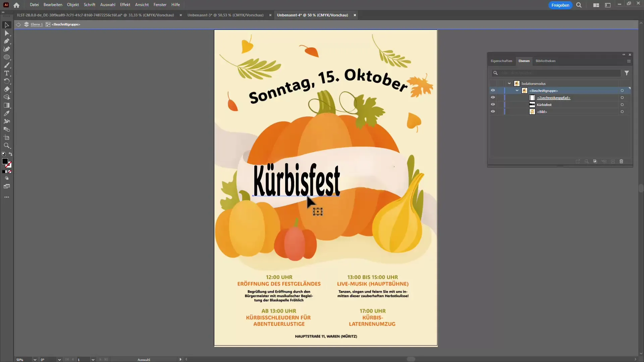The width and height of the screenshot is (644, 362).
Task: Delete selection with trash icon
Action: point(621,162)
